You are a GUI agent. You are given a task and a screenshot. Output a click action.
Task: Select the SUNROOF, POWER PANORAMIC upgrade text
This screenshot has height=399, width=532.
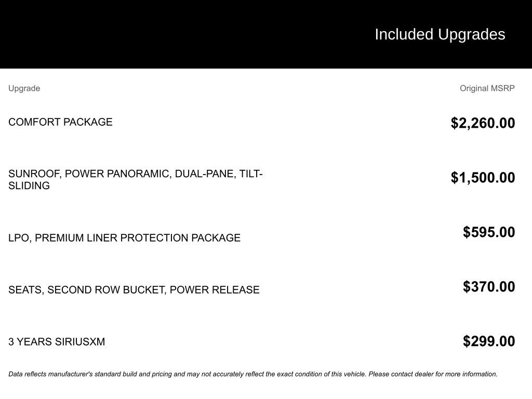(x=136, y=179)
